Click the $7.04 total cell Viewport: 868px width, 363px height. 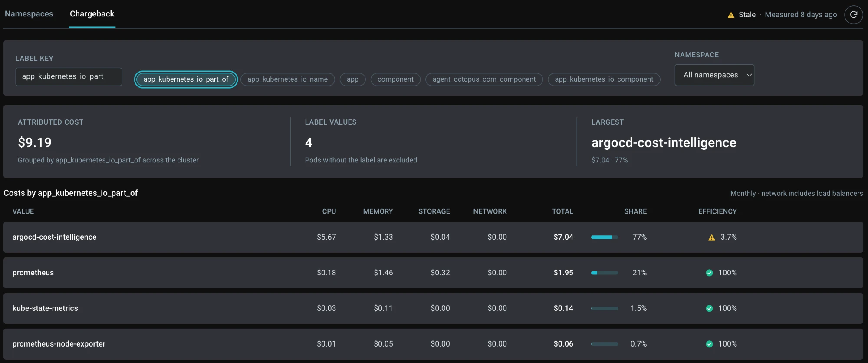click(563, 237)
